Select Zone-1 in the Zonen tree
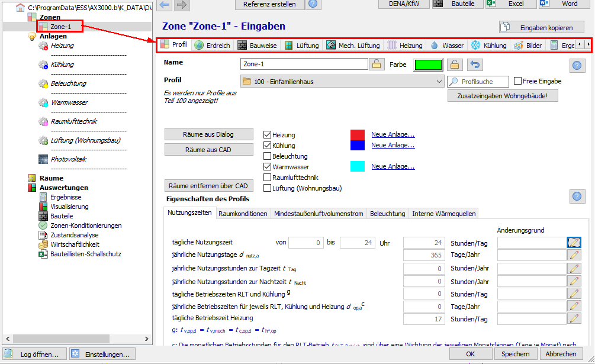Viewport: 595px width, 364px height. pos(61,27)
